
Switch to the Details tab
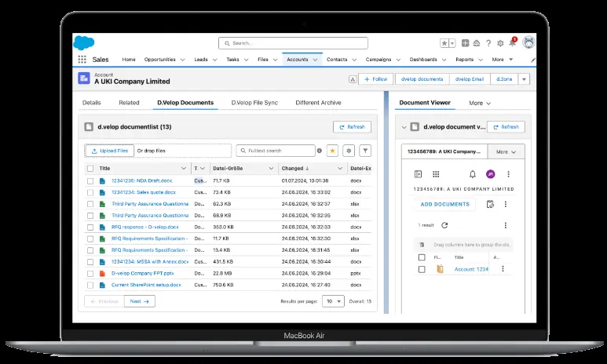click(x=91, y=103)
